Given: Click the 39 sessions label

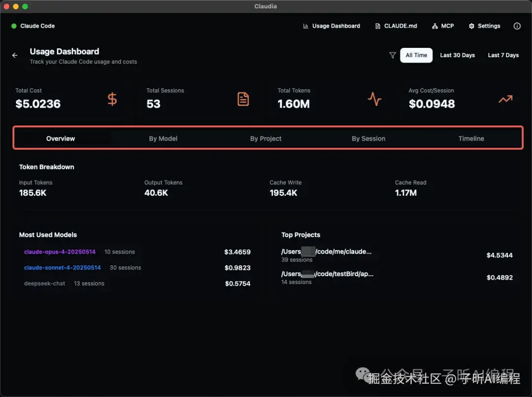Looking at the screenshot, I should point(297,260).
